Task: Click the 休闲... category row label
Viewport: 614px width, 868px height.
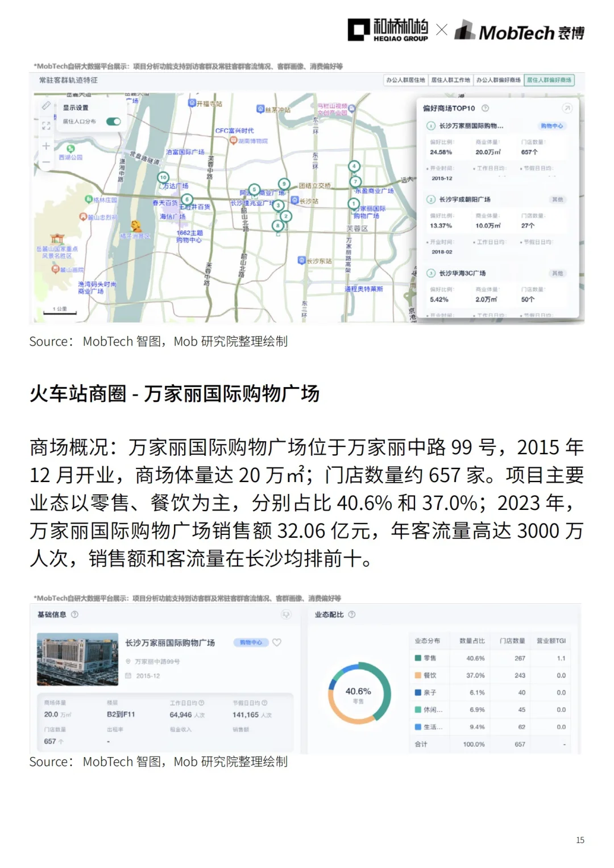Action: tap(433, 710)
